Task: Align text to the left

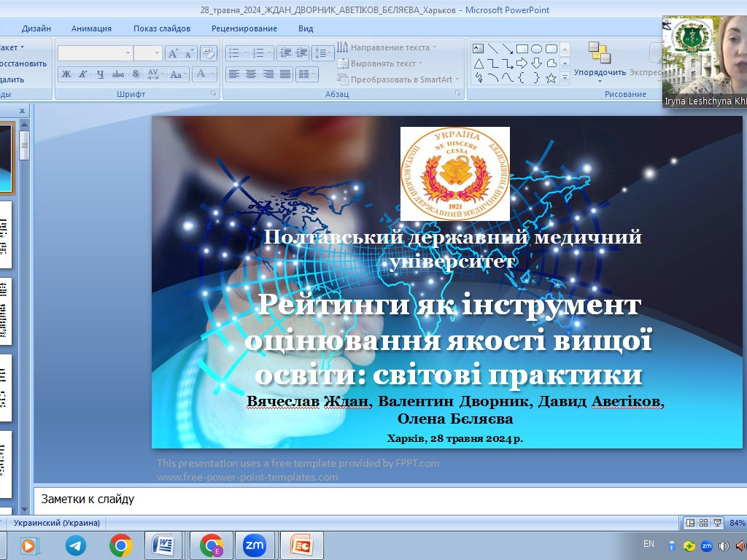Action: [x=233, y=74]
